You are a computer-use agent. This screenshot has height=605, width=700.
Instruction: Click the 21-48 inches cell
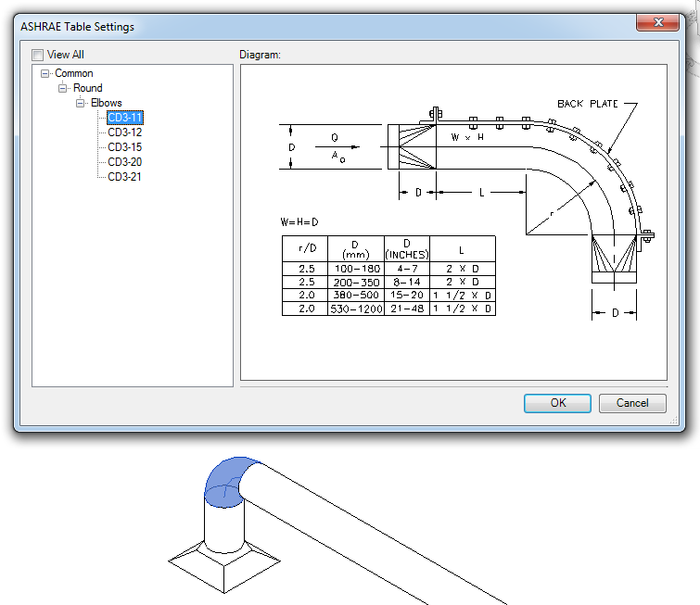pyautogui.click(x=407, y=309)
